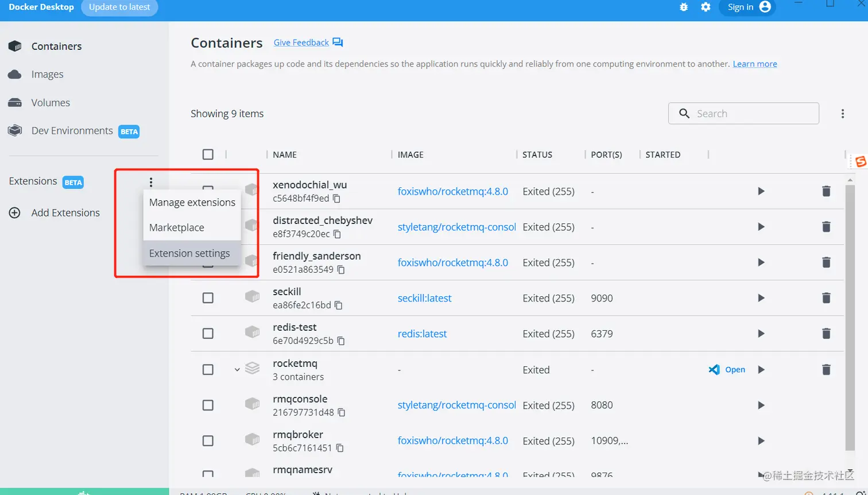This screenshot has height=495, width=868.
Task: Copy seckill container ID
Action: [x=339, y=305]
